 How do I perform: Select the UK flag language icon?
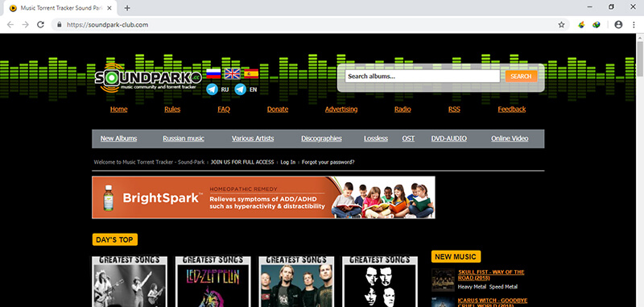tap(232, 74)
